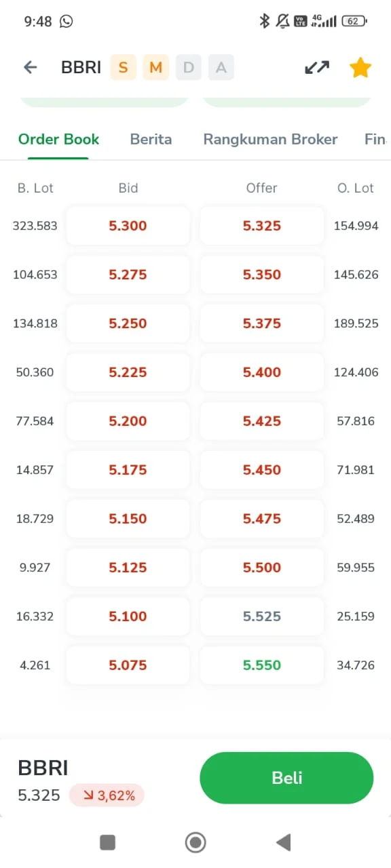Select the M timeframe badge
391x868 pixels.
coord(155,66)
